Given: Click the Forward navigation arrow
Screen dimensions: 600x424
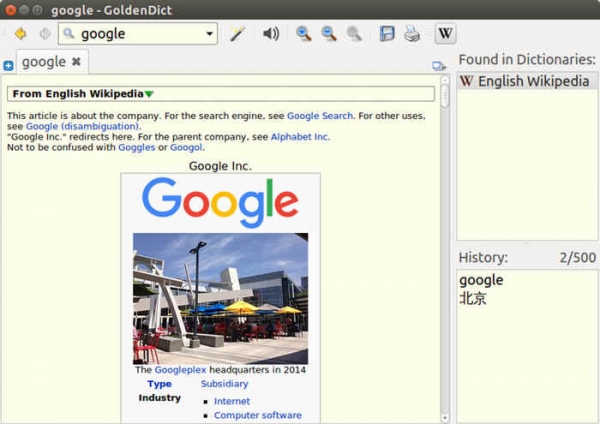Looking at the screenshot, I should point(43,34).
